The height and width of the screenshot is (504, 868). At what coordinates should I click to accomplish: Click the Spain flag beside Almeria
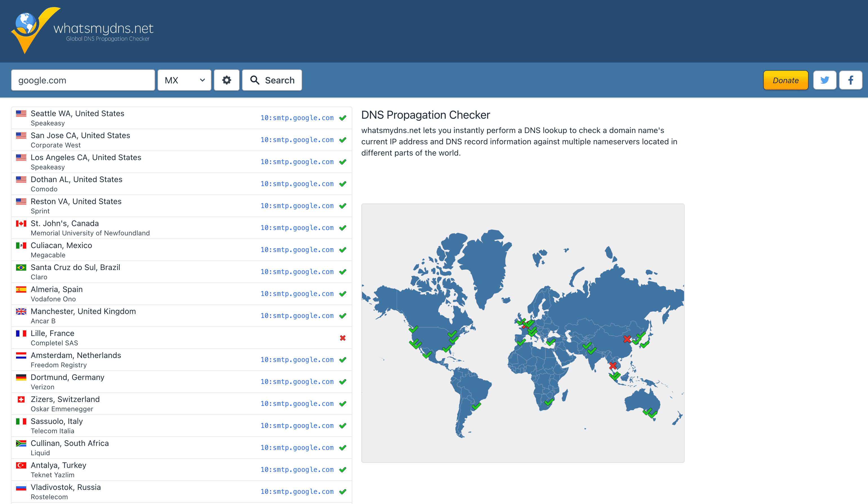coord(21,289)
